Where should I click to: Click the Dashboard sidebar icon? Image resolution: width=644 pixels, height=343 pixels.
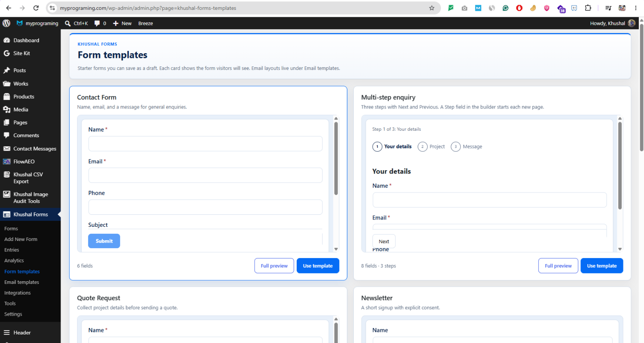coord(6,40)
